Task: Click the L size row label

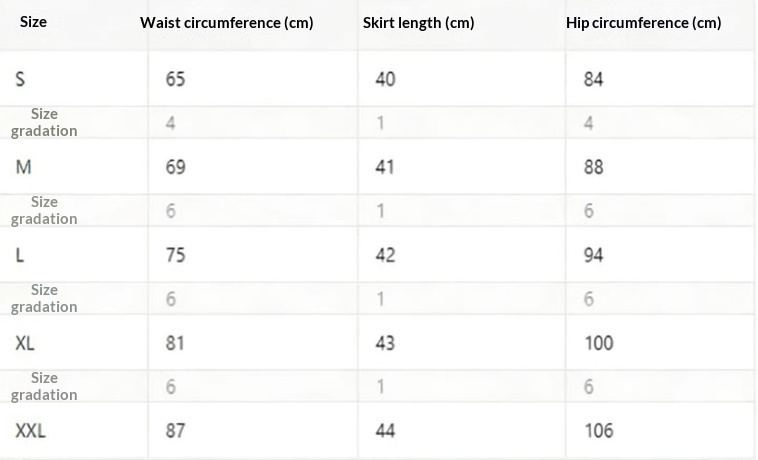Action: pos(20,254)
